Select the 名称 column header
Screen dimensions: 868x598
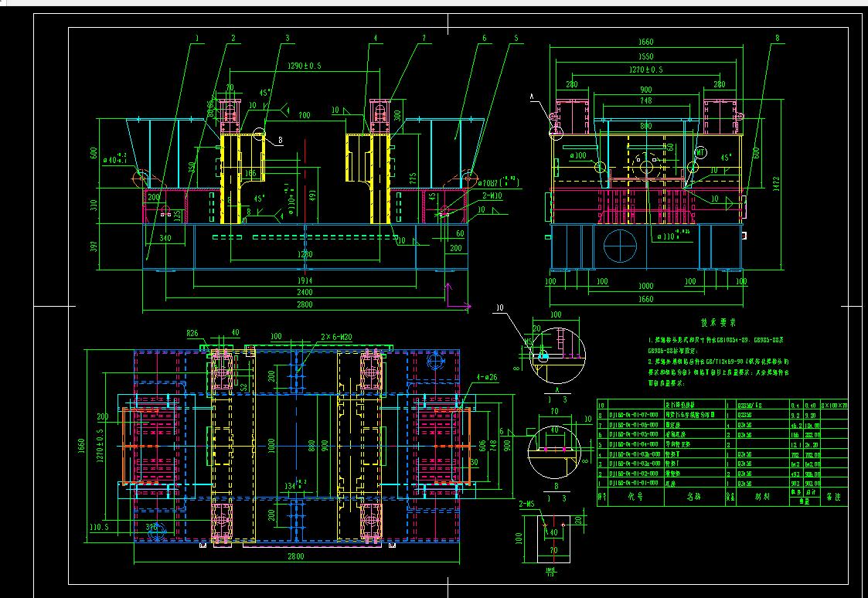point(693,497)
